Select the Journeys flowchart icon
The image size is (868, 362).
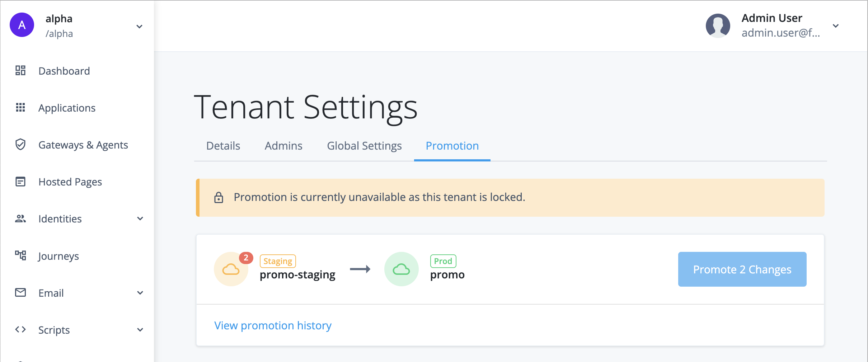click(20, 256)
